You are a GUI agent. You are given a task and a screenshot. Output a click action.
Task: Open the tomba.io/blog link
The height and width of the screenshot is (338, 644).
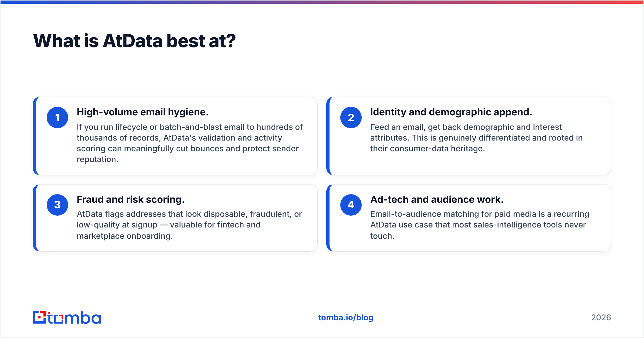pos(346,318)
